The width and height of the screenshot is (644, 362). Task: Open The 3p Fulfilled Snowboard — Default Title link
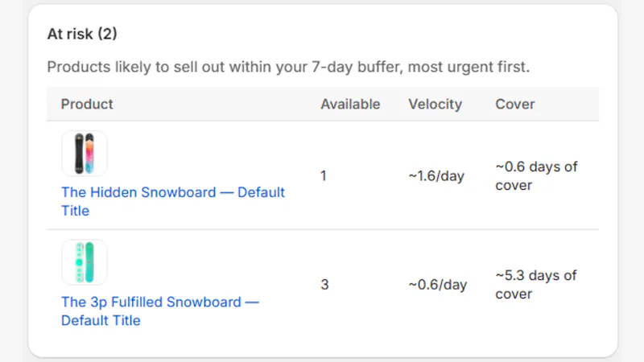(x=160, y=311)
